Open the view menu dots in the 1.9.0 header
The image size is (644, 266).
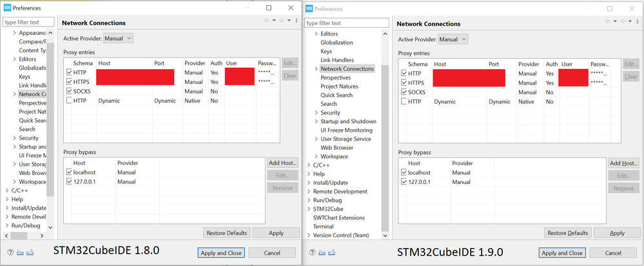point(637,21)
